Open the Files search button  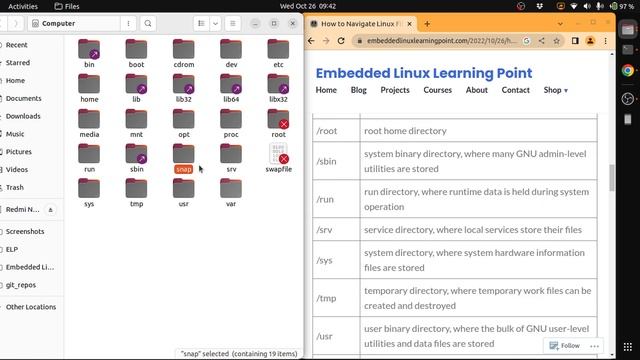tap(148, 24)
